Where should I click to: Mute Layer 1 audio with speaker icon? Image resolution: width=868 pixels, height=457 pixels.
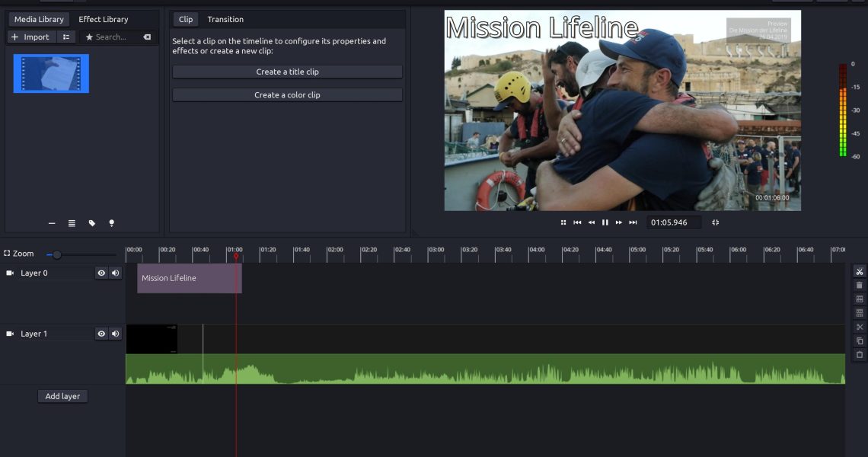click(x=115, y=334)
